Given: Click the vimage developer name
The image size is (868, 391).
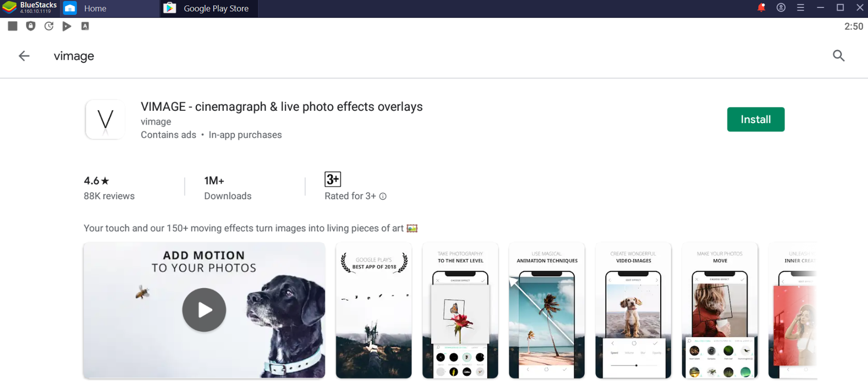Looking at the screenshot, I should click(x=156, y=122).
